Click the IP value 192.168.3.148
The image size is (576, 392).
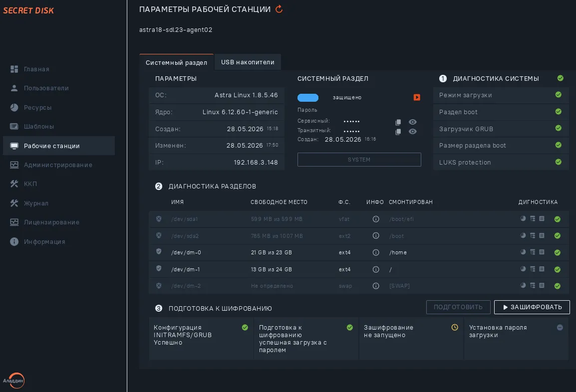(x=256, y=162)
